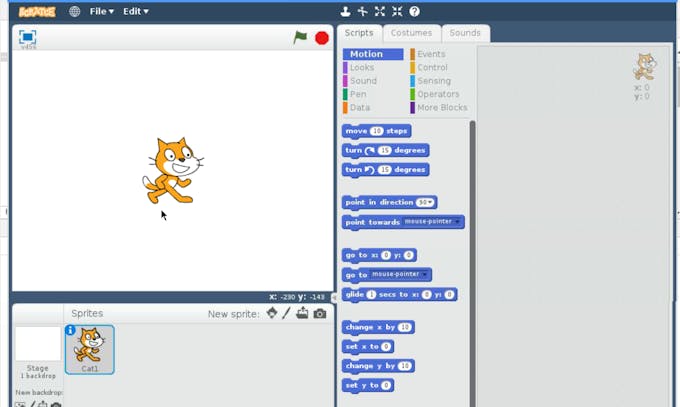Start the project with the green flag
Image resolution: width=680 pixels, height=407 pixels.
click(x=300, y=37)
